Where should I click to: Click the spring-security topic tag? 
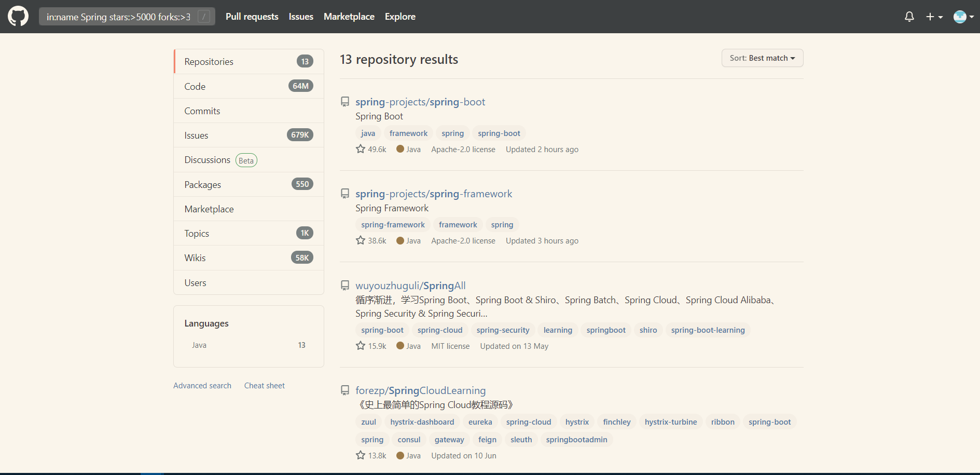(503, 330)
